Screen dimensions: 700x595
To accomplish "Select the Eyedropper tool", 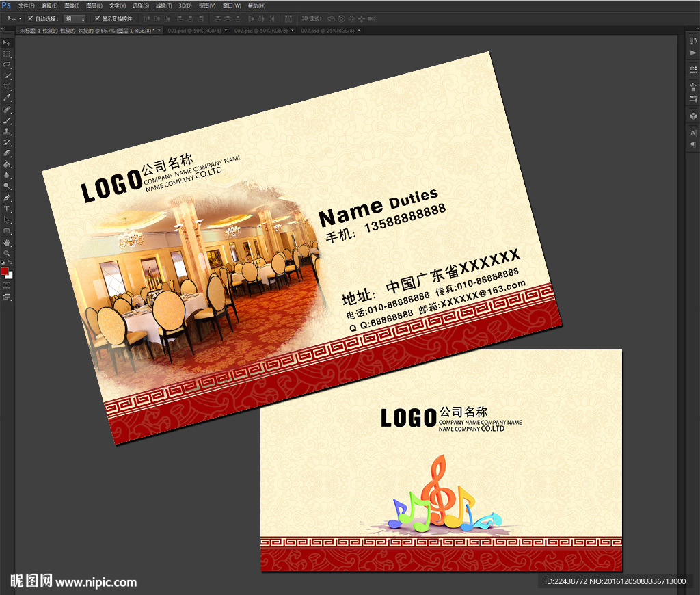I will [7, 98].
